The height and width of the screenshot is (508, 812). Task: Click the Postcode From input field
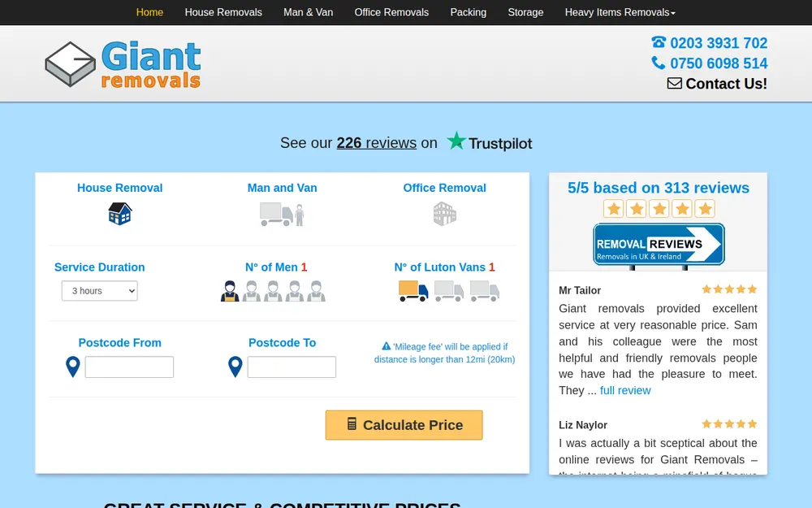click(129, 367)
